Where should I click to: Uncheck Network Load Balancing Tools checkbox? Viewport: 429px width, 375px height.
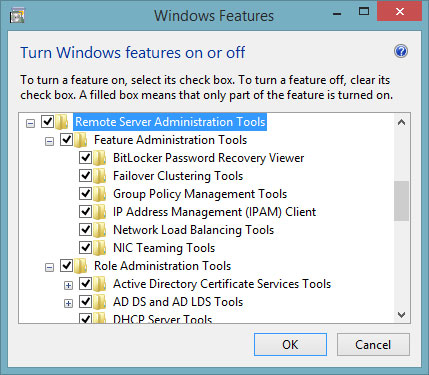(85, 229)
